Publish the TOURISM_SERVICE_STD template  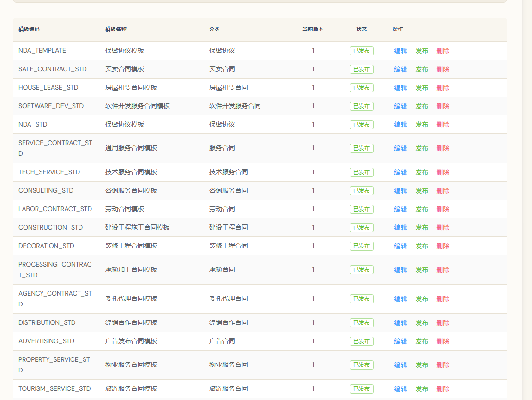pyautogui.click(x=422, y=389)
